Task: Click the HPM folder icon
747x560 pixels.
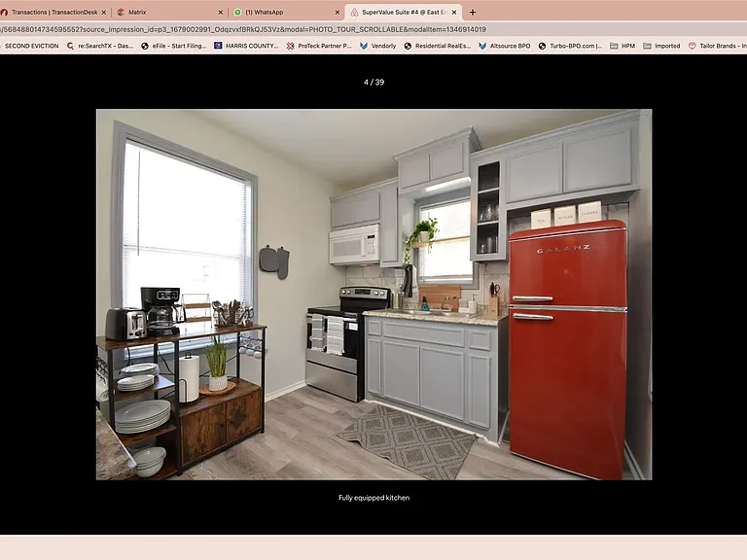Action: pyautogui.click(x=614, y=47)
